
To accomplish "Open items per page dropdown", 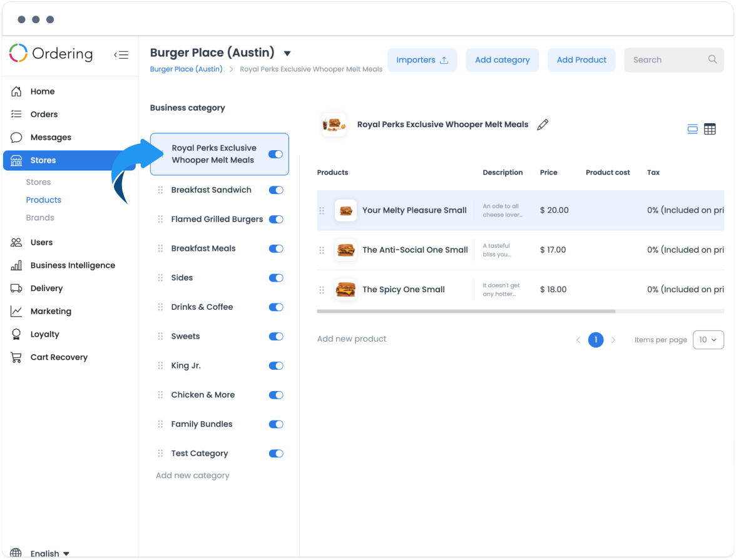I will point(708,340).
